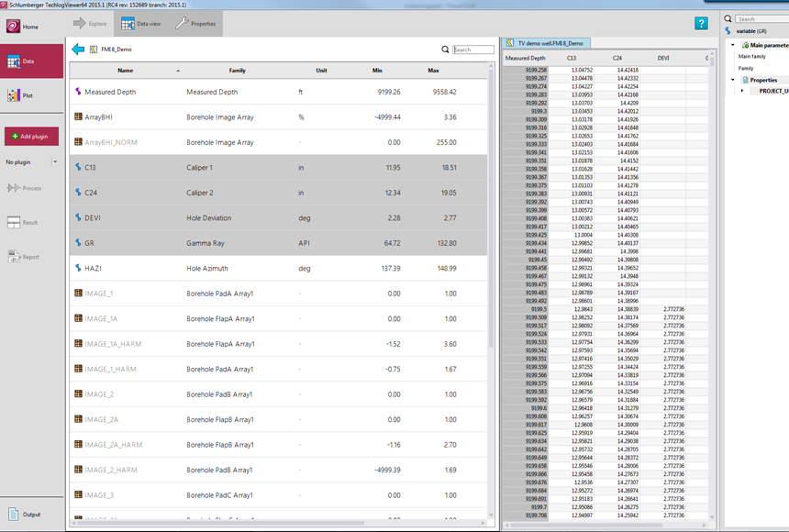
Task: Select the Hole Deviation family text
Action: pyautogui.click(x=209, y=218)
